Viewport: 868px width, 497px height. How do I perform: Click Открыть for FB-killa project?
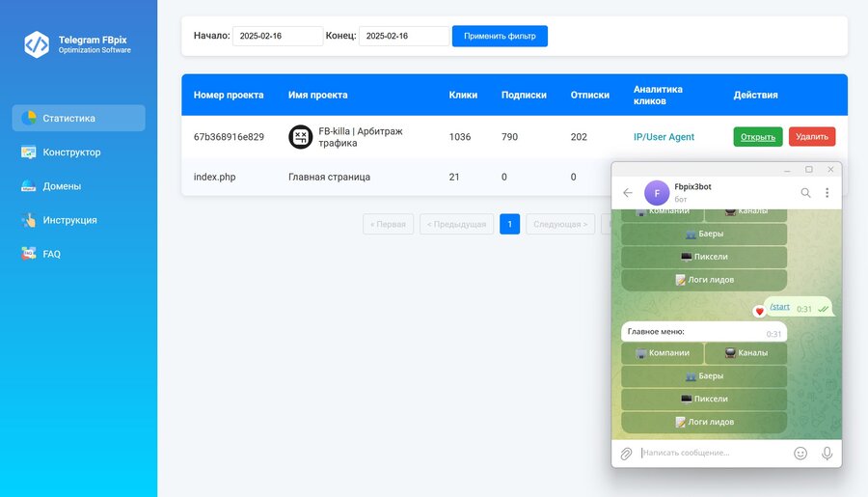(758, 137)
